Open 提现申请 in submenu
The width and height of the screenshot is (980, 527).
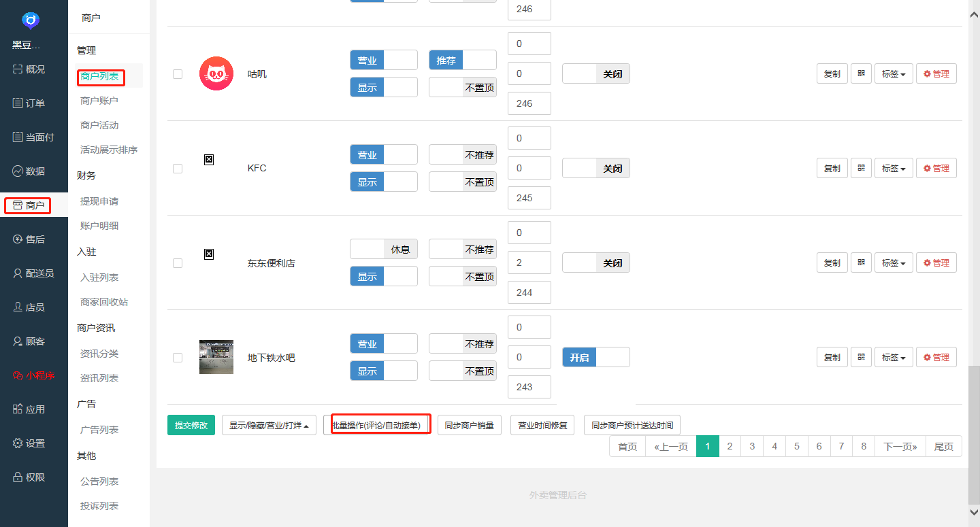[99, 201]
